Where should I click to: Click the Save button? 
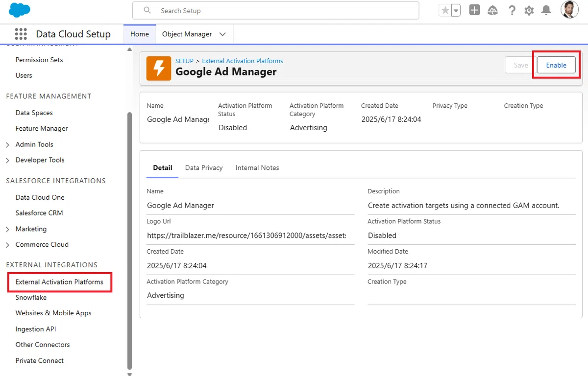tap(521, 65)
